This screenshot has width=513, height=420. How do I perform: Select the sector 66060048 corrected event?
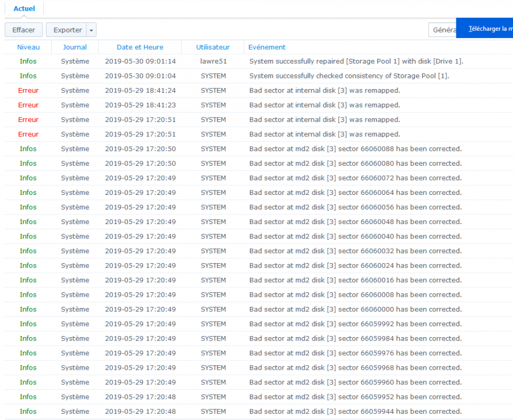[259, 222]
